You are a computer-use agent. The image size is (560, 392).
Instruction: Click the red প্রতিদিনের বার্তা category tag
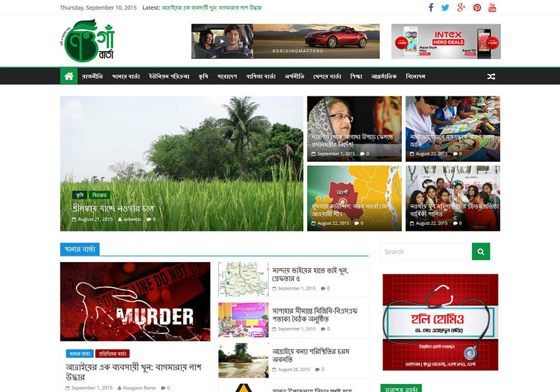[x=113, y=354]
